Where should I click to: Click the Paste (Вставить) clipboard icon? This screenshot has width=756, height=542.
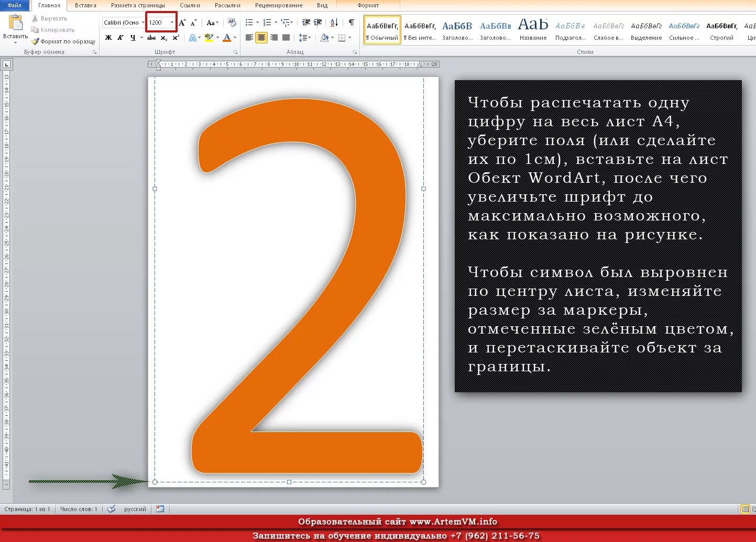(x=16, y=23)
